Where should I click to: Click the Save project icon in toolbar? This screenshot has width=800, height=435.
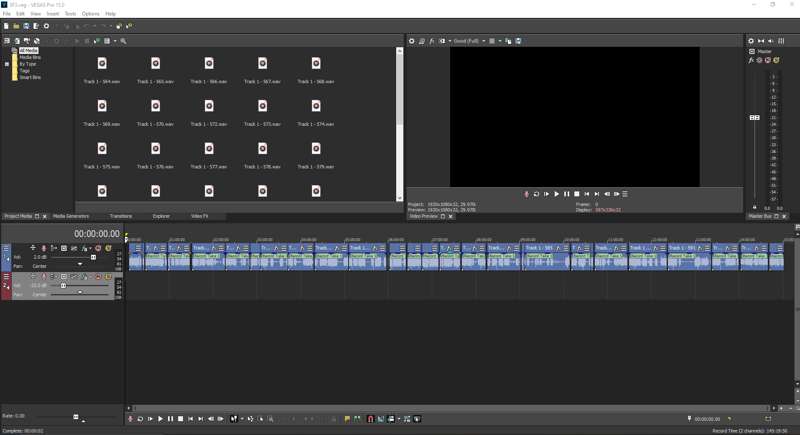coord(26,26)
